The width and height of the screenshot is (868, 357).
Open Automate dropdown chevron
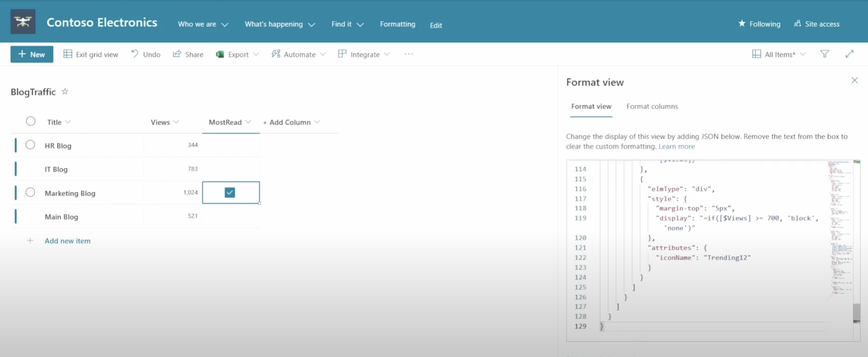pos(322,54)
